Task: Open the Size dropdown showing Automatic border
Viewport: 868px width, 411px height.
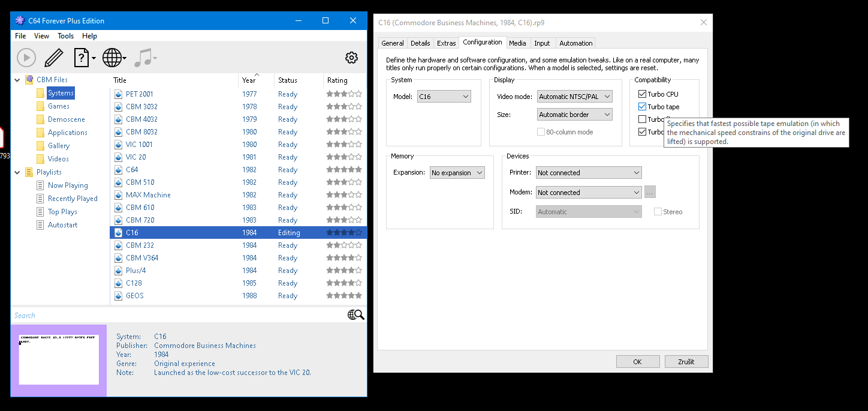Action: (x=575, y=115)
